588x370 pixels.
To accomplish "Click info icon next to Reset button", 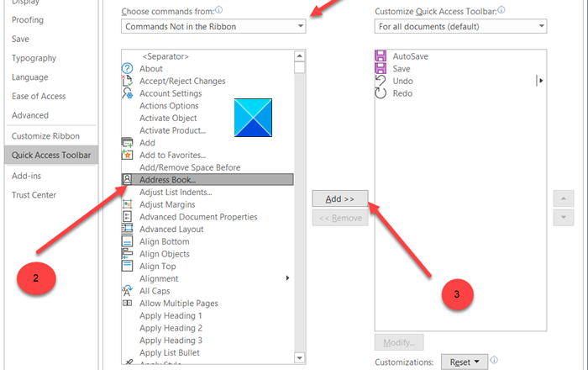I will pyautogui.click(x=494, y=360).
